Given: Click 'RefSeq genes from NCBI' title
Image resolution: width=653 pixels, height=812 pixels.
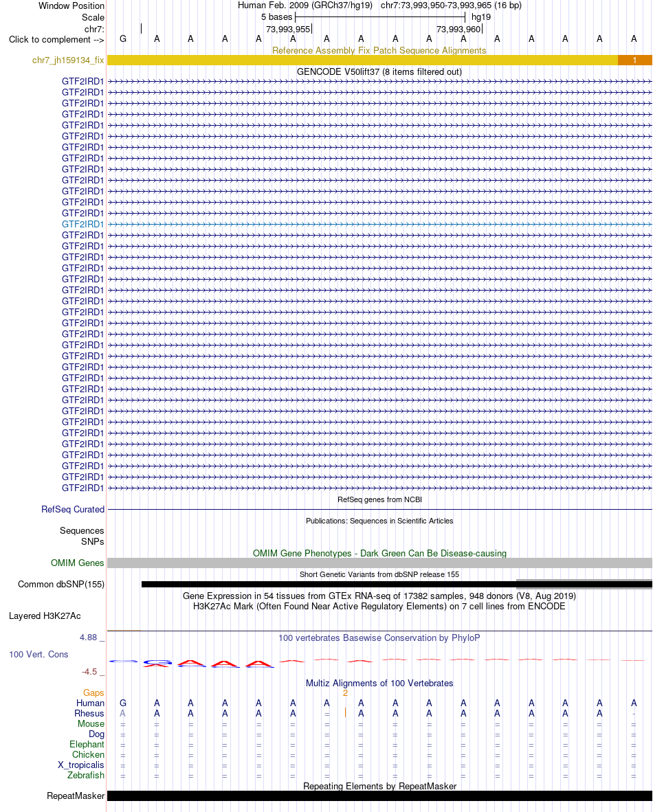Looking at the screenshot, I should coord(379,499).
